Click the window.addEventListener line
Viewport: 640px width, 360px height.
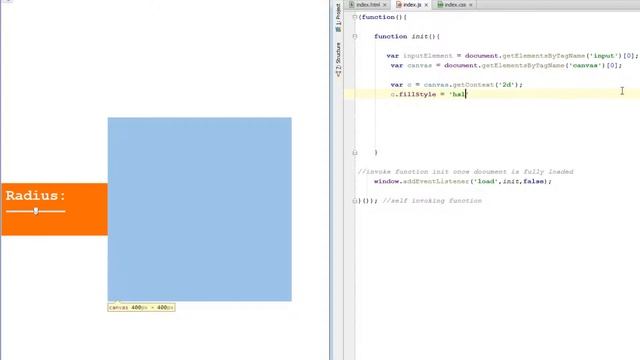[462, 181]
